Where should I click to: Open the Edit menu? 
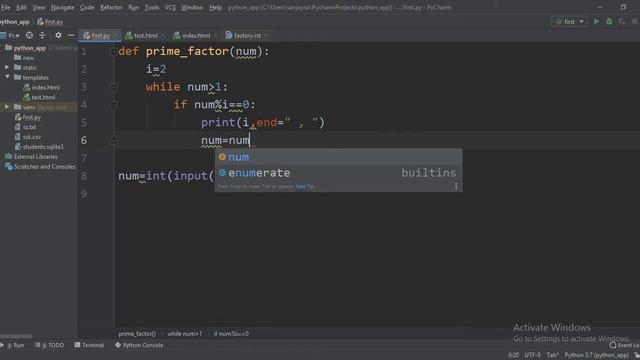click(21, 7)
